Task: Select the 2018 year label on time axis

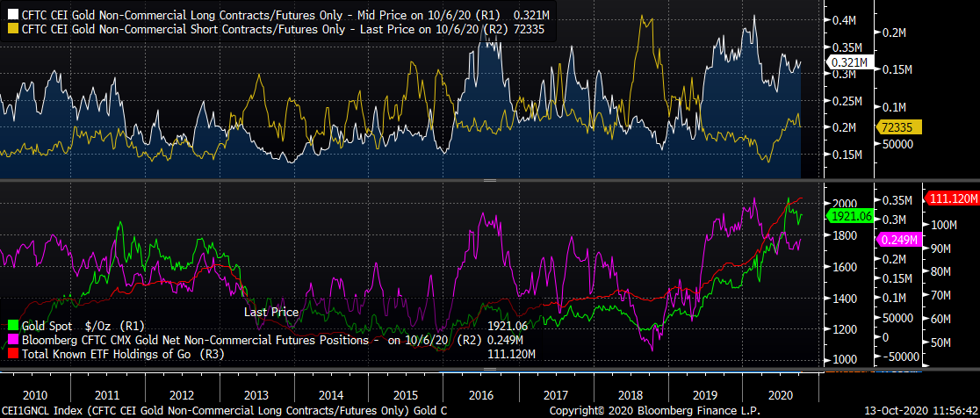Action: coord(630,395)
